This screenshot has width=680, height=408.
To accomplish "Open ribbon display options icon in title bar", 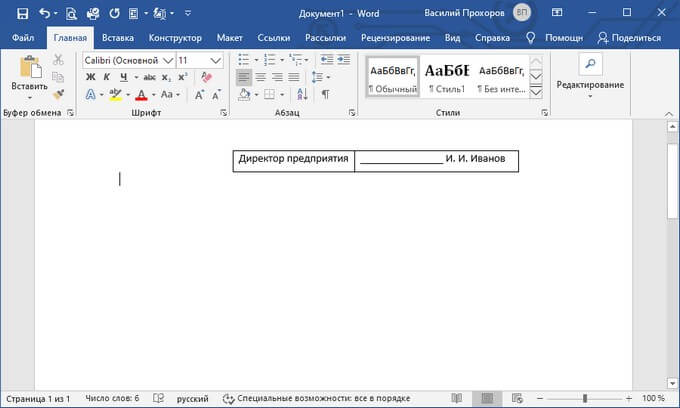I will click(x=557, y=13).
